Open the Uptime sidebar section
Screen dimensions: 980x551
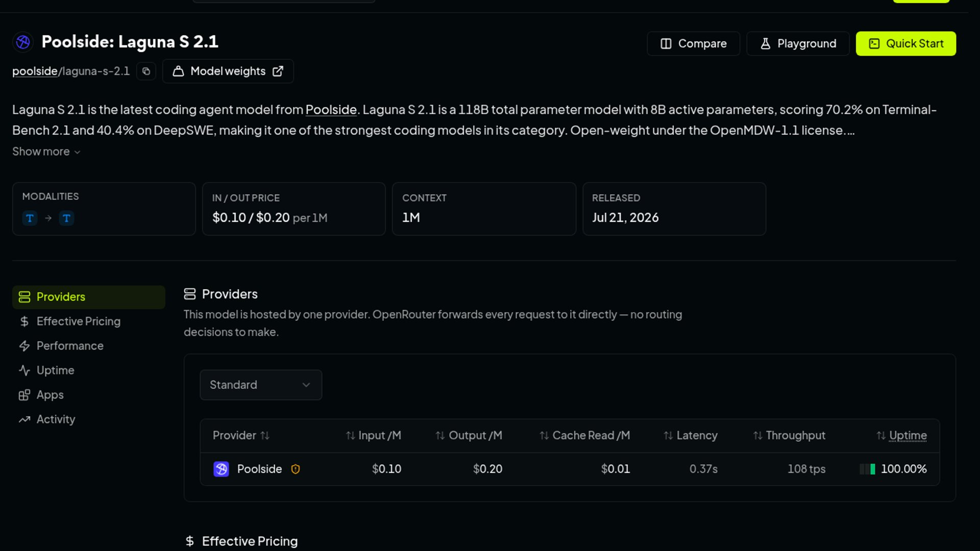click(89, 370)
